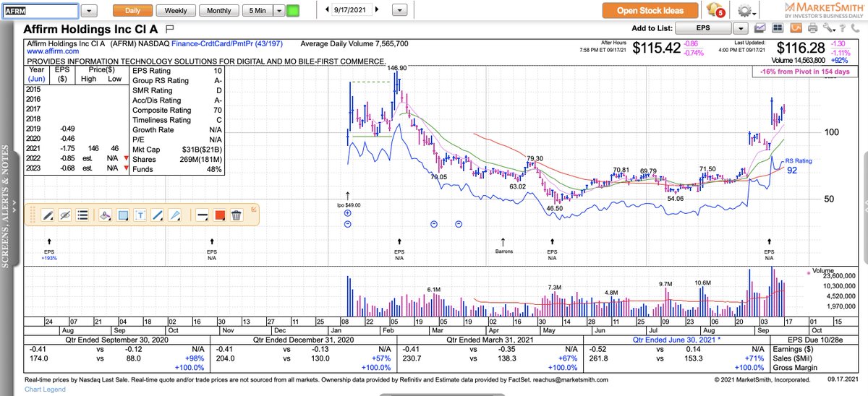This screenshot has width=868, height=396.
Task: Switch to Weekly chart
Action: [x=176, y=11]
